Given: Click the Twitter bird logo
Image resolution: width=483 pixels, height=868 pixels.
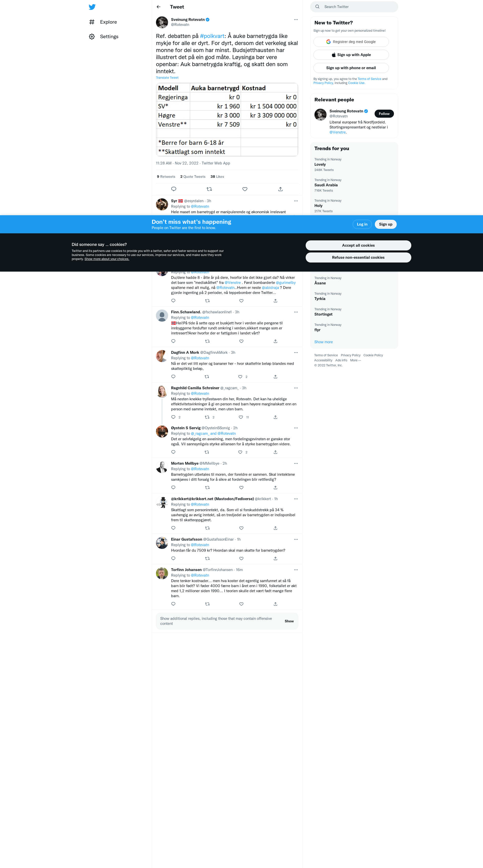Looking at the screenshot, I should click(x=92, y=7).
